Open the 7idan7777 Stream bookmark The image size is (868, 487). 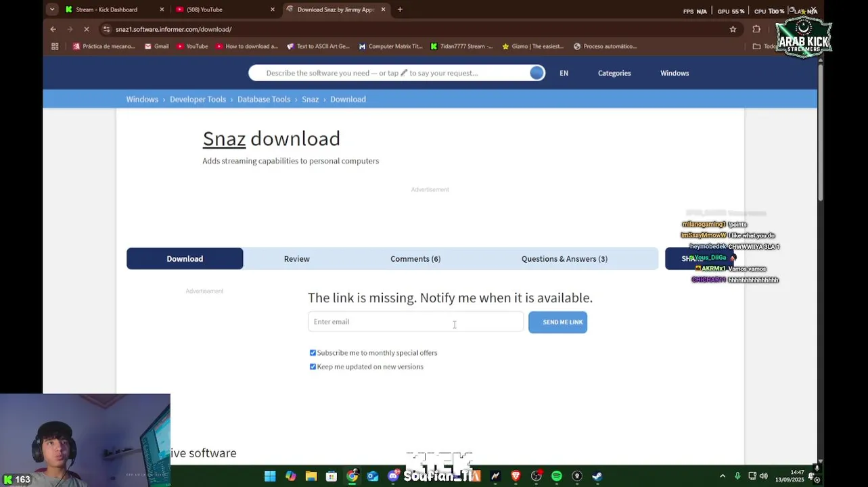(x=461, y=46)
